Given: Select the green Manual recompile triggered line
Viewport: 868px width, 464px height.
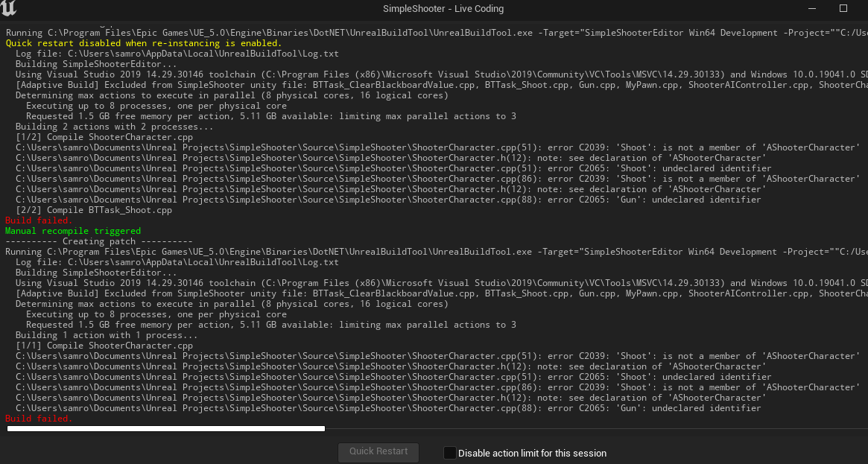Looking at the screenshot, I should 73,231.
